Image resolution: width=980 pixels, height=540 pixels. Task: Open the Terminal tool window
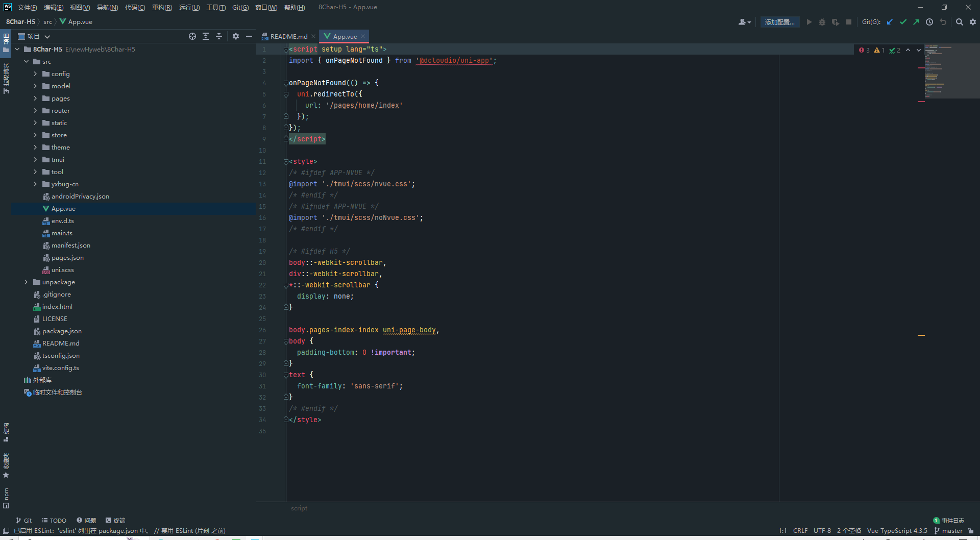pyautogui.click(x=115, y=521)
